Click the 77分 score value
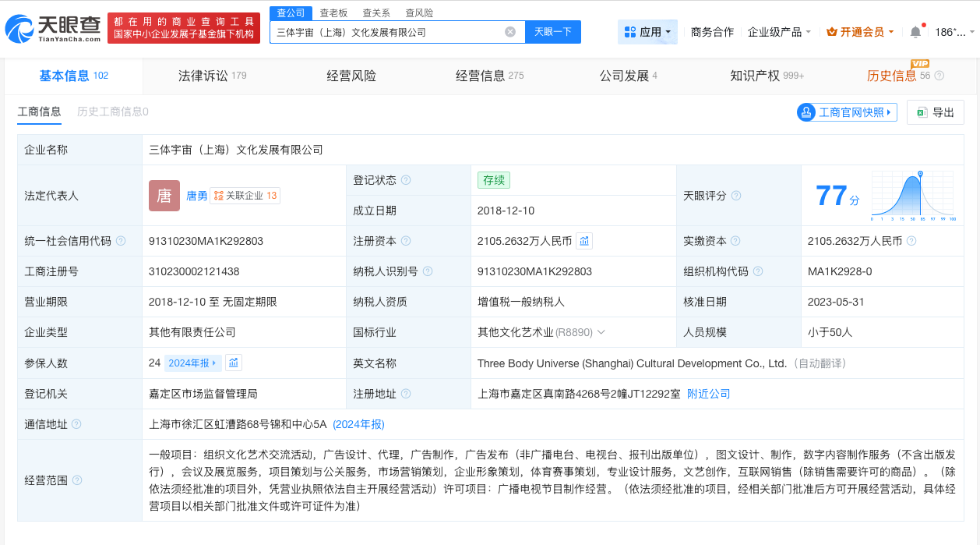 837,196
